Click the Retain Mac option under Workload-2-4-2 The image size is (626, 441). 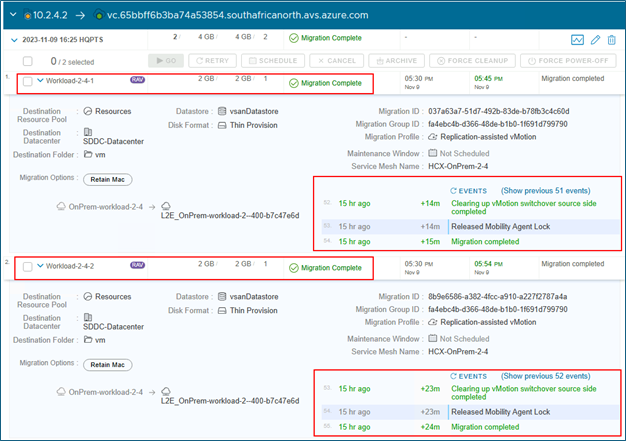107,365
